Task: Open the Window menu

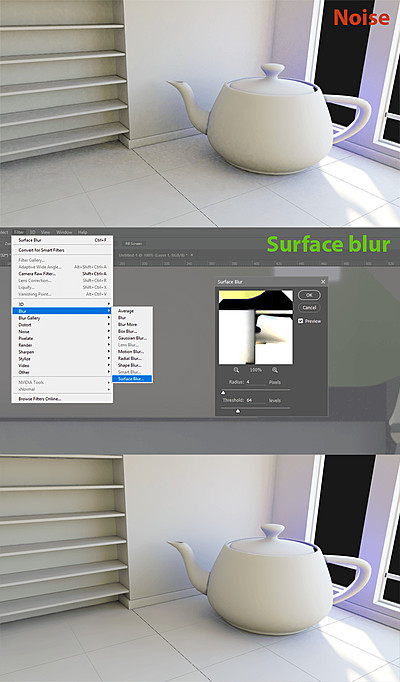Action: click(x=64, y=232)
